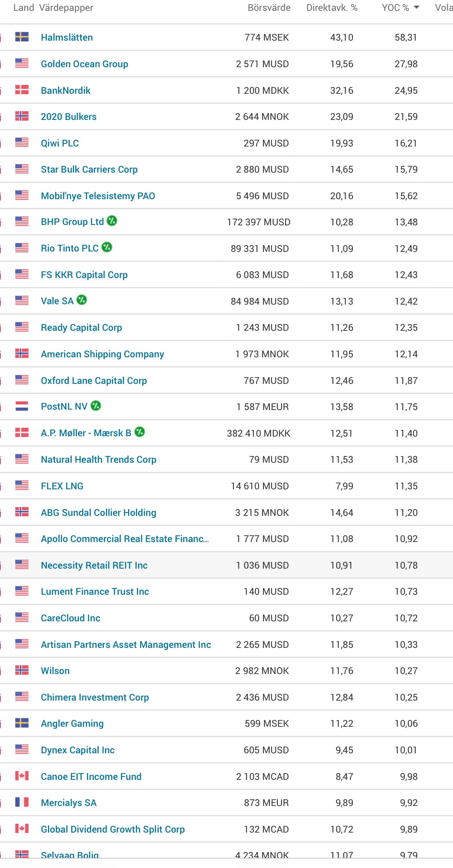Viewport: 453px width, 868px height.
Task: Click the Swedish flag icon in the Halmslätten row
Action: (22, 37)
